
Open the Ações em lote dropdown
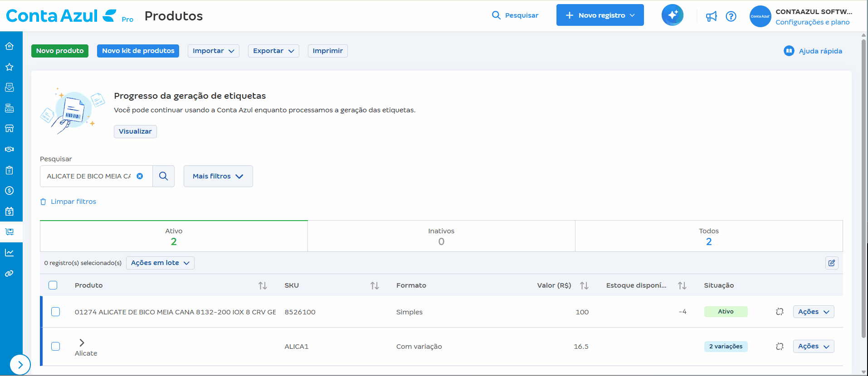click(160, 263)
